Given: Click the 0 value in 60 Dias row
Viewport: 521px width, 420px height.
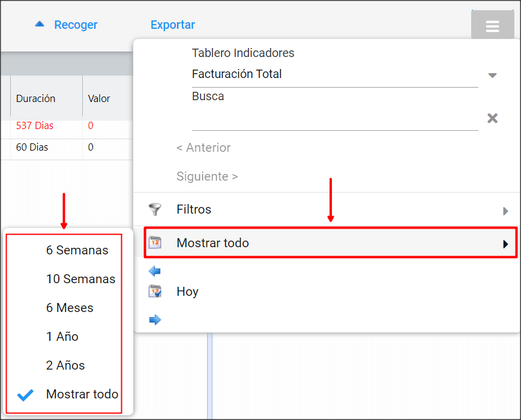Looking at the screenshot, I should [91, 147].
